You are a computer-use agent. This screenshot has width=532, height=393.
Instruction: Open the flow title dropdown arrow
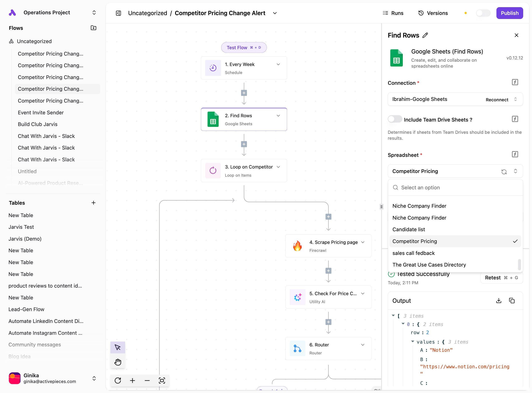[275, 13]
